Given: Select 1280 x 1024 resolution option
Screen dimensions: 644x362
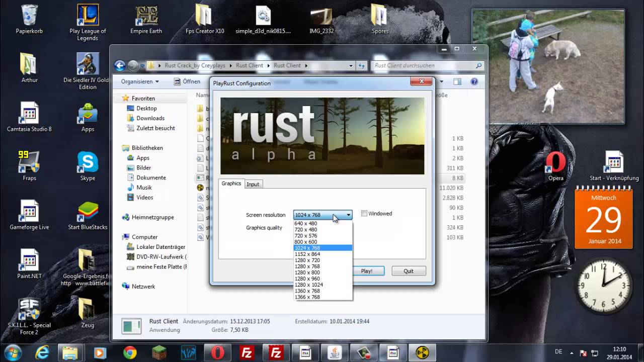Looking at the screenshot, I should click(x=323, y=285).
